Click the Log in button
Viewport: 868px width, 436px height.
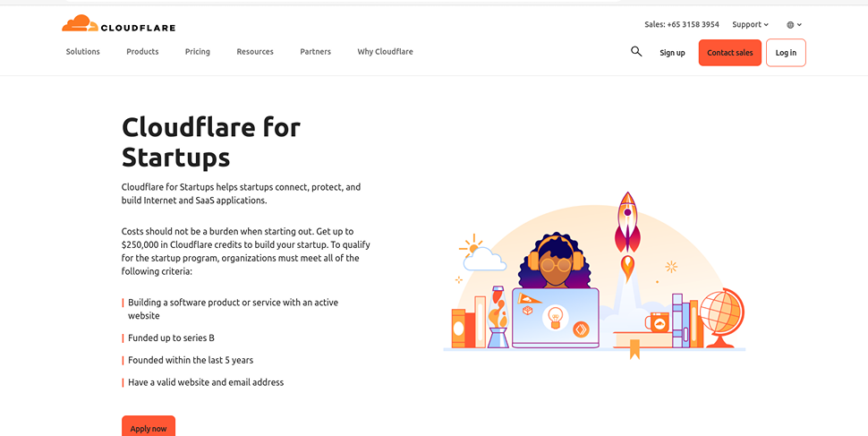coord(786,53)
